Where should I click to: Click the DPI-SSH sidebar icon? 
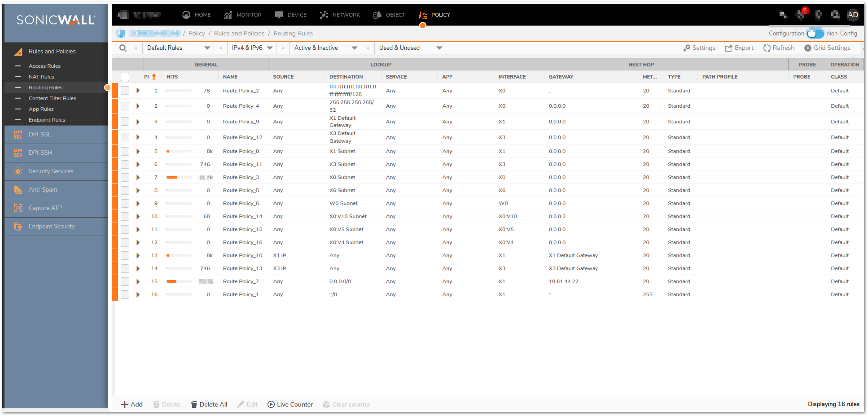click(18, 153)
